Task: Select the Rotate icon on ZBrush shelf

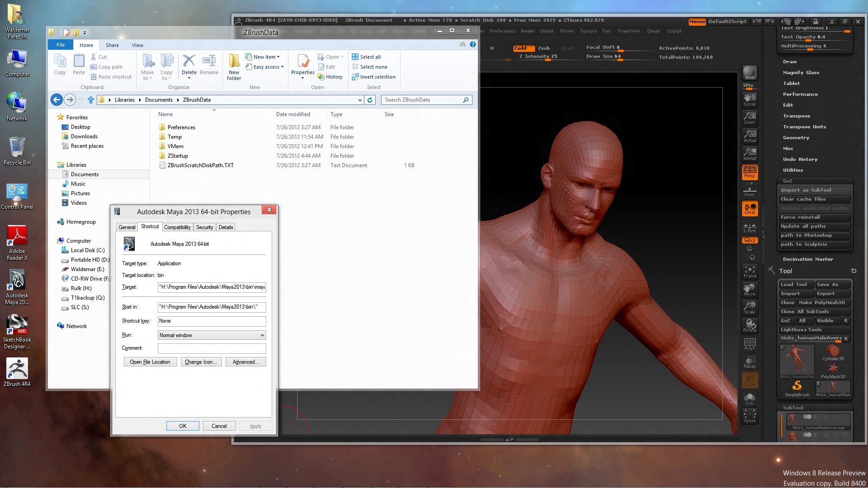Action: coord(750,326)
